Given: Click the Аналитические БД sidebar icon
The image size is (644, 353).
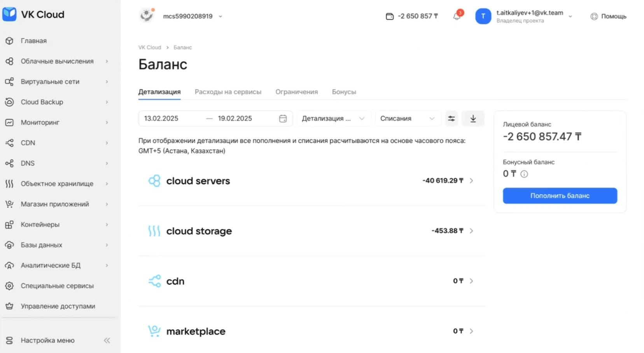Looking at the screenshot, I should pos(9,265).
